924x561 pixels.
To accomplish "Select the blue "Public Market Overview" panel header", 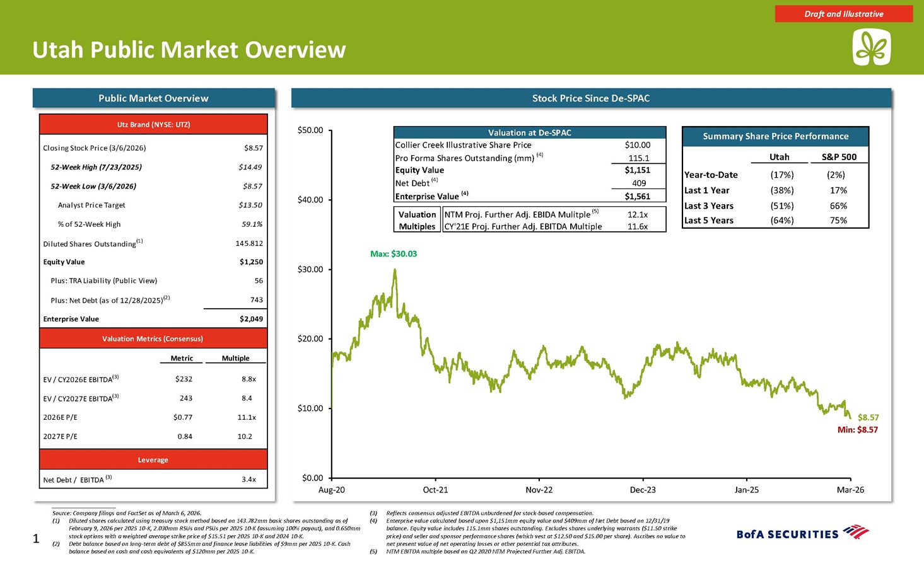I will 153,98.
